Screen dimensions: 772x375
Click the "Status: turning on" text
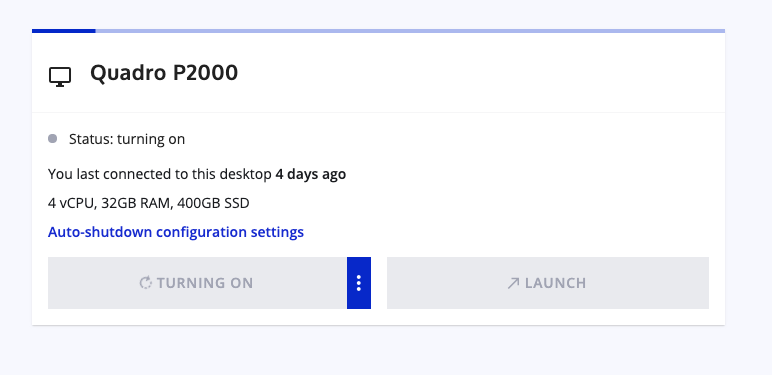point(127,139)
